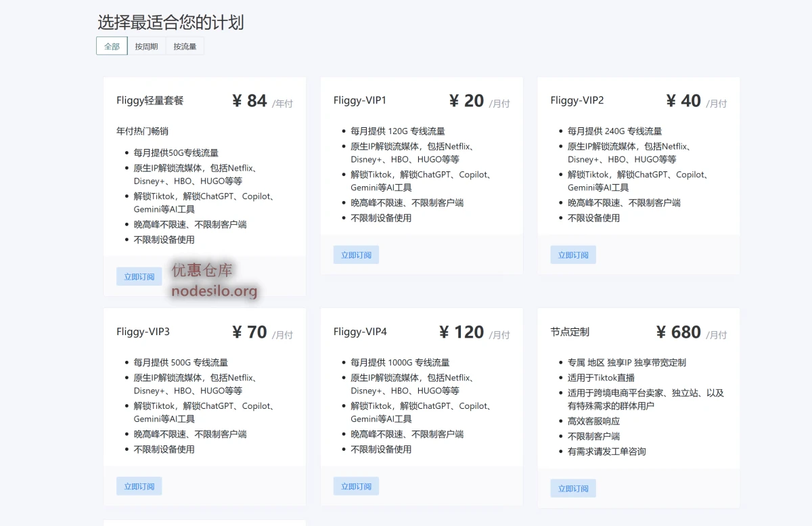Click the 每月提供 1000G 专线流量 feature line
This screenshot has height=526, width=812.
point(400,363)
